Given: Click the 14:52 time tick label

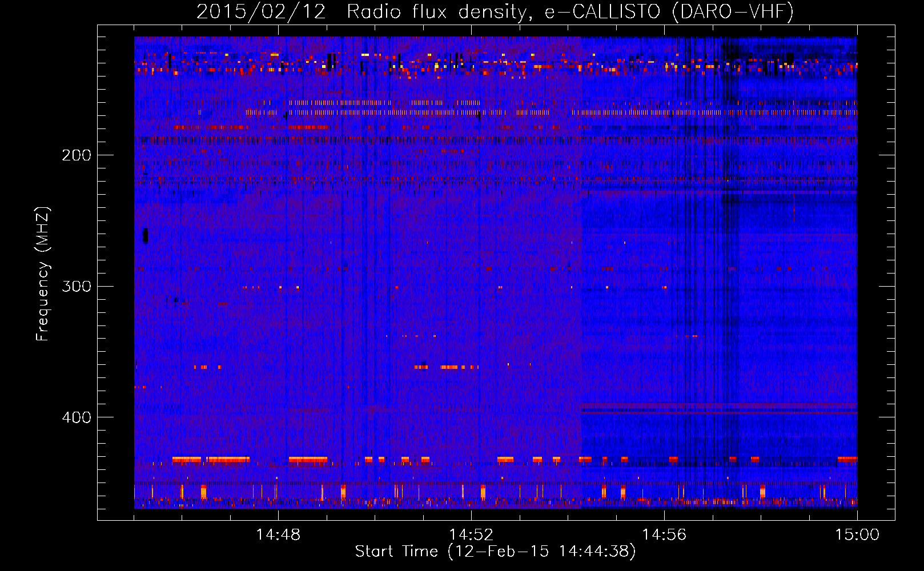Looking at the screenshot, I should 471,535.
